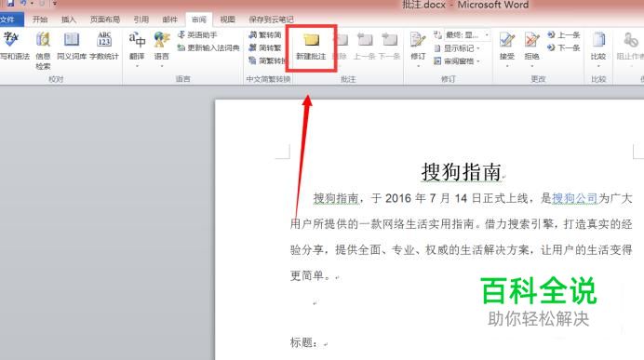Open 简繁转换 conversion options

(267, 60)
